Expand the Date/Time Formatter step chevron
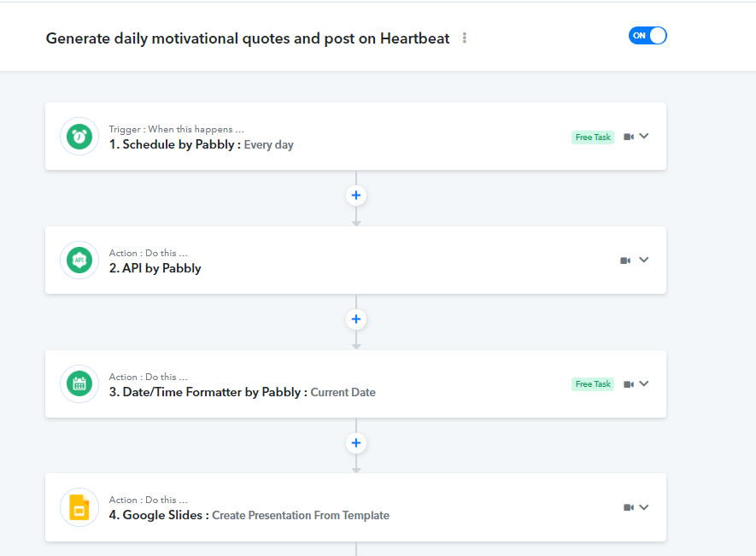The image size is (756, 556). (x=643, y=383)
